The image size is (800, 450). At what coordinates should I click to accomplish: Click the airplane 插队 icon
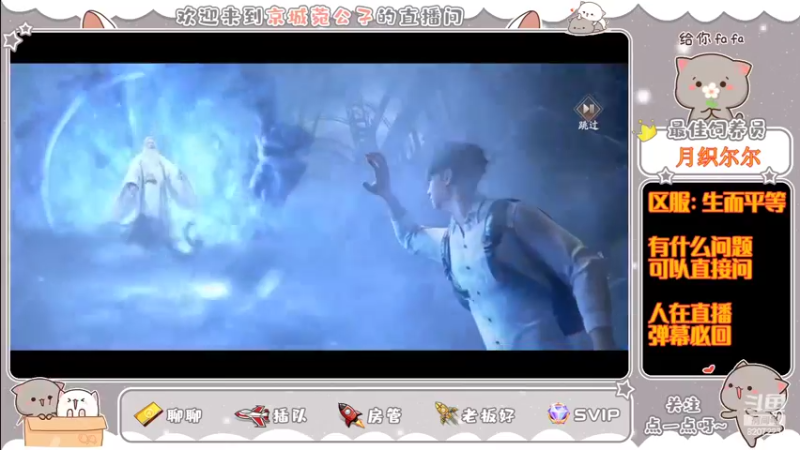253,415
